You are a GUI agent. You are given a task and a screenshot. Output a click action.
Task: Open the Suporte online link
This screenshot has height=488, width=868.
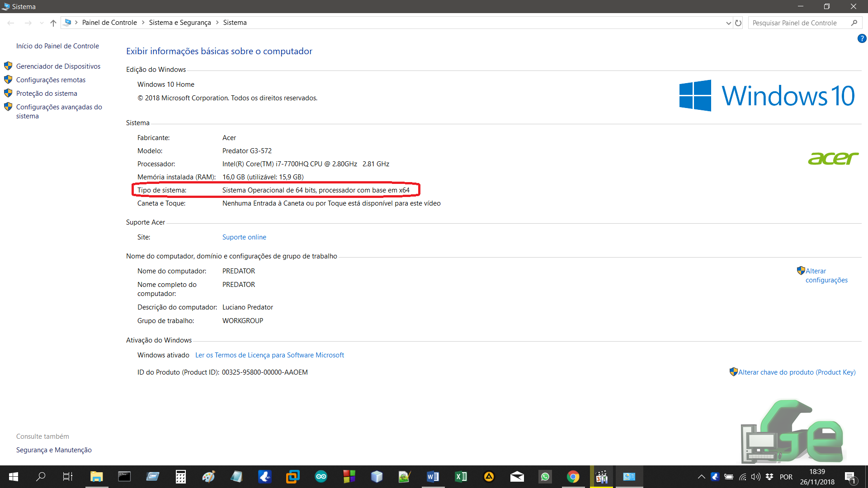tap(244, 237)
